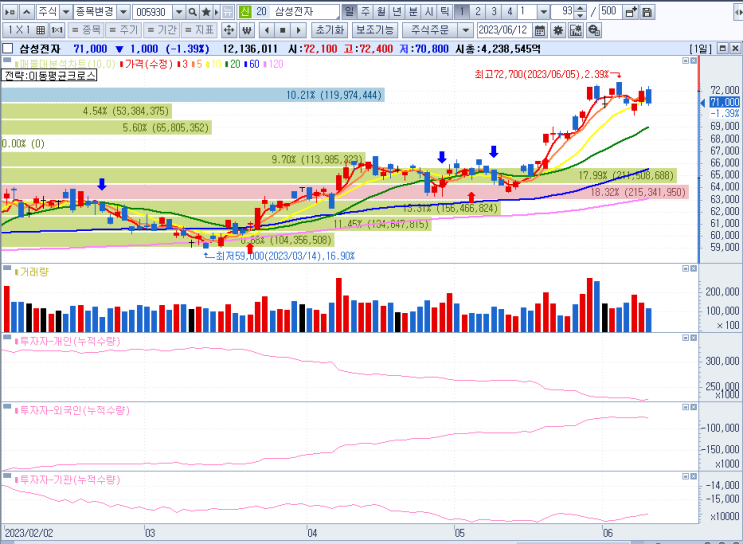Toggle the 시 hour period button
743x544 pixels.
[x=429, y=12]
